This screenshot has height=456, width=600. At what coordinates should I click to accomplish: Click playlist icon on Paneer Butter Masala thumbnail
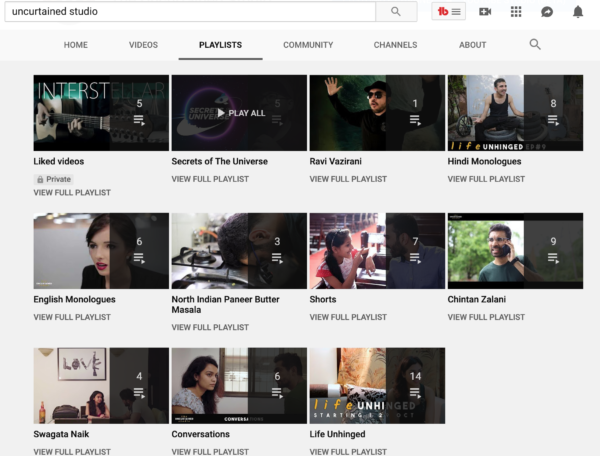[x=277, y=258]
